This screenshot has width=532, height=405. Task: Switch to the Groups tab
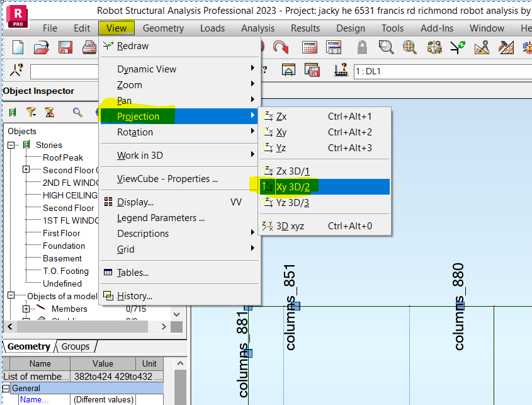coord(76,346)
